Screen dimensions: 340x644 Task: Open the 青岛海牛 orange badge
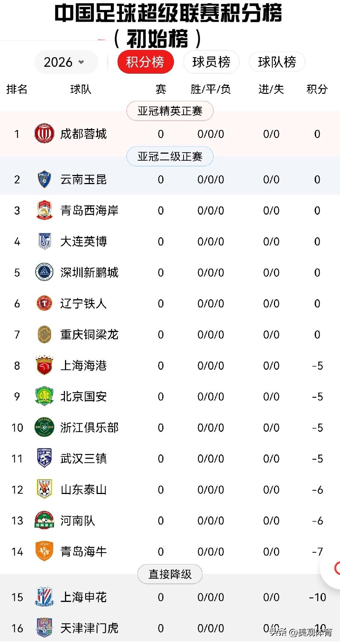coord(44,551)
